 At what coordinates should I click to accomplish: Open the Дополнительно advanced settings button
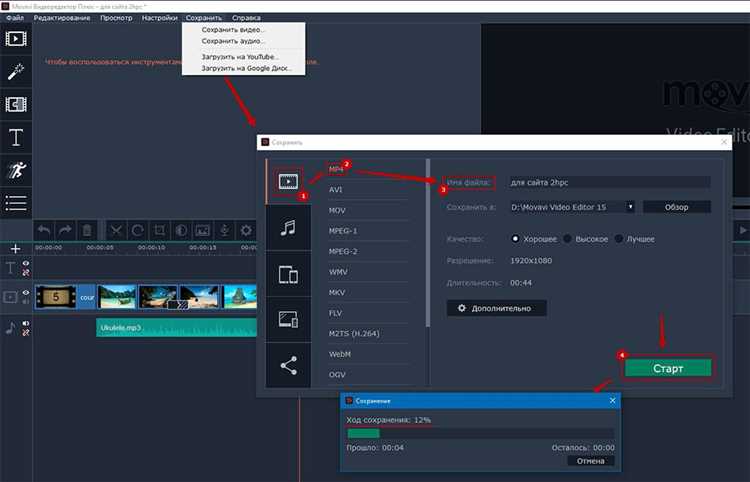pyautogui.click(x=496, y=308)
